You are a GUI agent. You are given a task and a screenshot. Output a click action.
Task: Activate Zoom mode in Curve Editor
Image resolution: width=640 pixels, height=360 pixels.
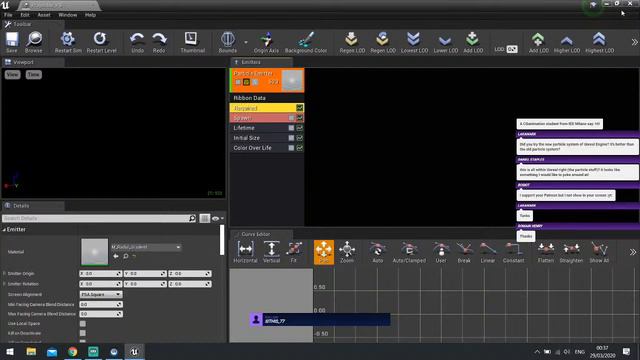(x=347, y=252)
